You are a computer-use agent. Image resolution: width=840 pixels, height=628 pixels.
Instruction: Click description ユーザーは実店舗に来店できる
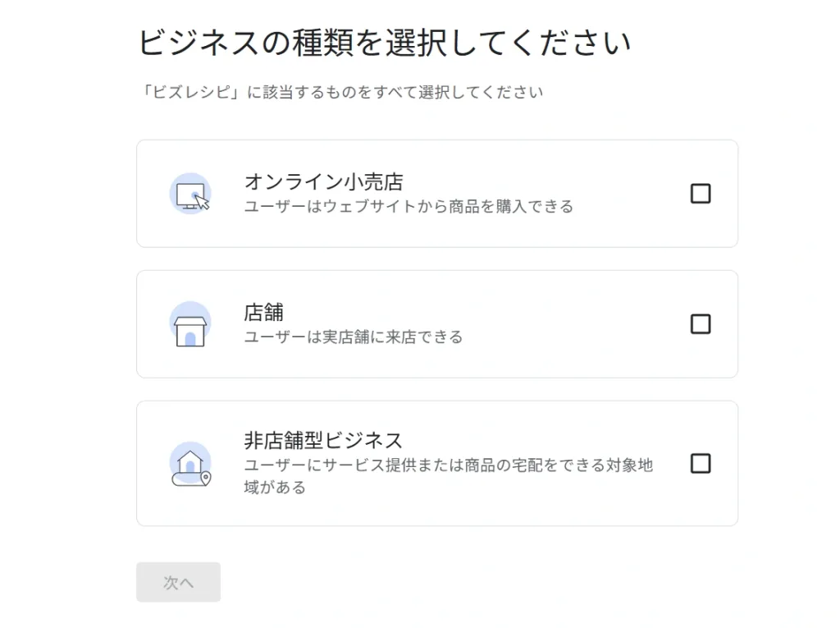pyautogui.click(x=353, y=337)
